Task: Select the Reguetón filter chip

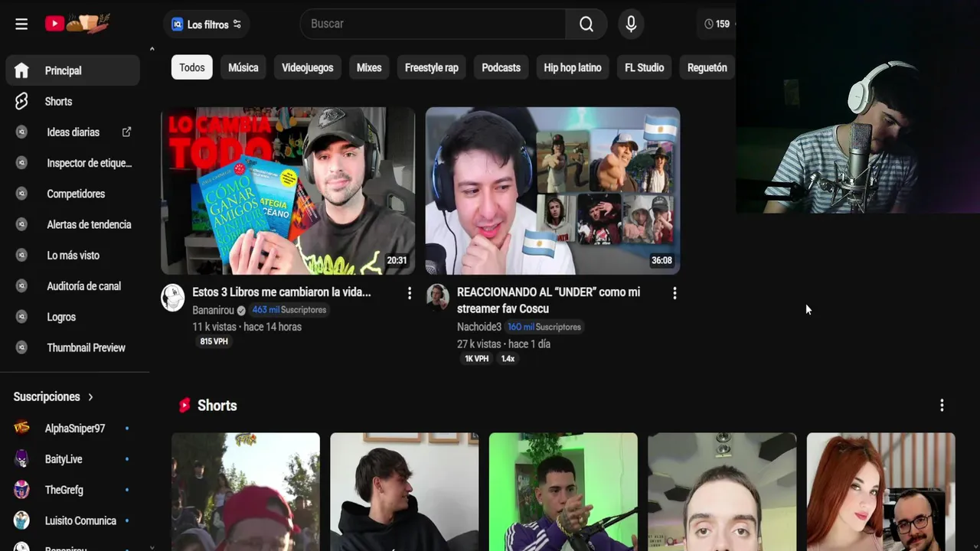Action: pos(707,67)
